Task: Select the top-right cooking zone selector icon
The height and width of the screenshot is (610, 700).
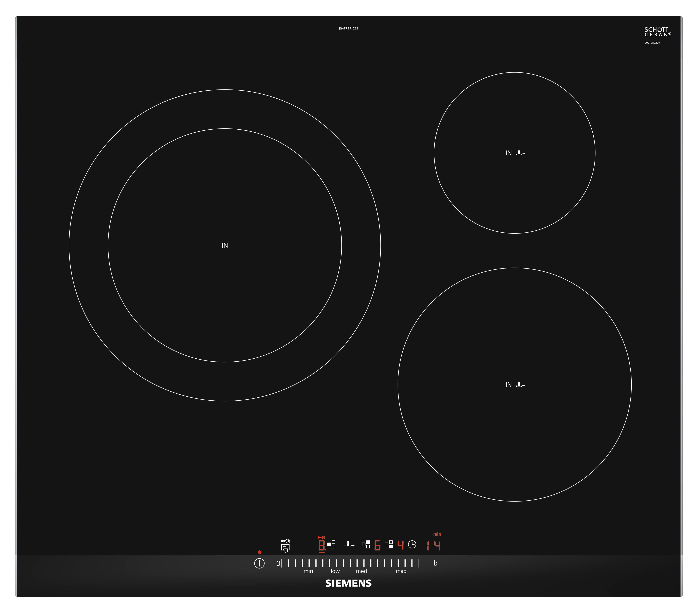Action: (366, 544)
